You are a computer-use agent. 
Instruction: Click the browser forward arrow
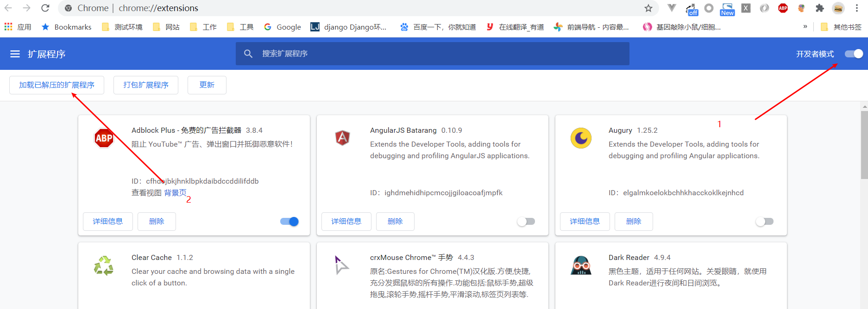point(26,8)
